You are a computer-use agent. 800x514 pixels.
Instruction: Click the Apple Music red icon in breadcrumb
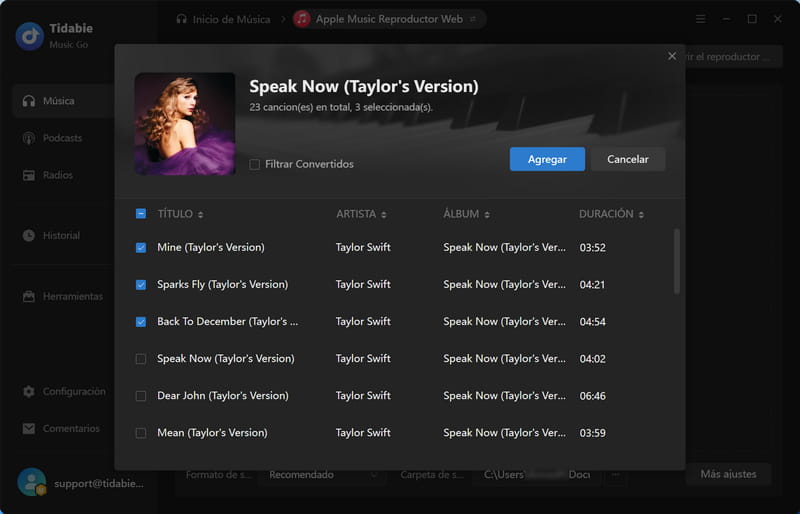[302, 19]
